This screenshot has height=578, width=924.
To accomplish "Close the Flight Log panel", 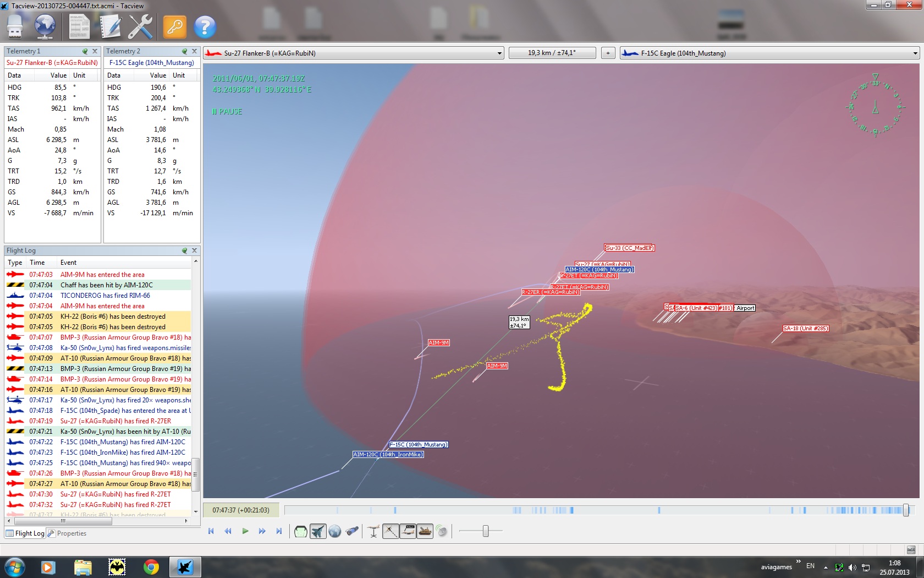I will [194, 250].
